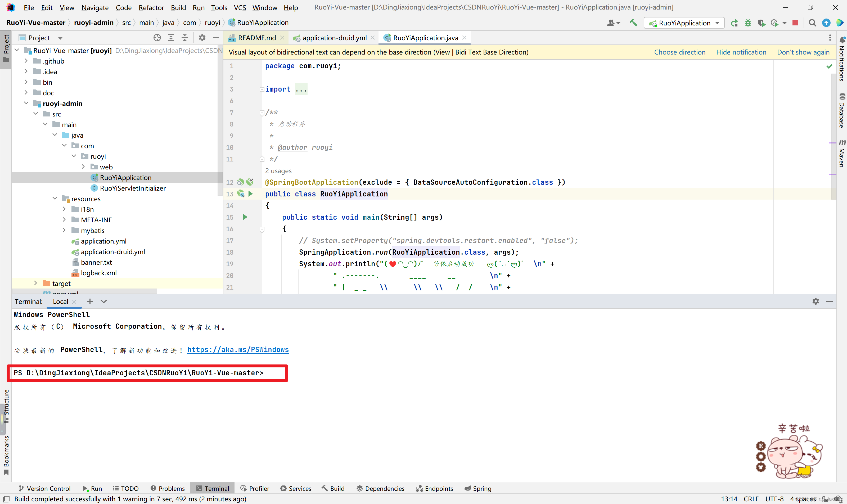Image resolution: width=847 pixels, height=504 pixels.
Task: Click the locate file crosshair icon in Project panel
Action: (157, 38)
